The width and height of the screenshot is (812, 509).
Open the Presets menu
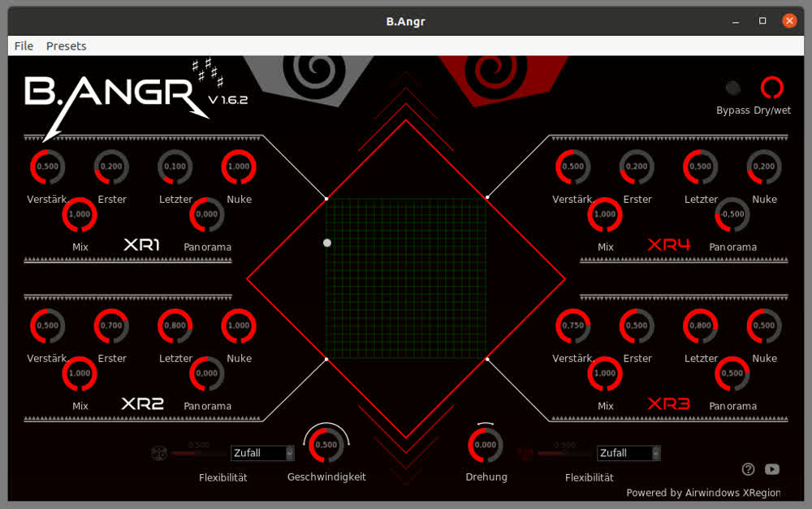[x=67, y=46]
